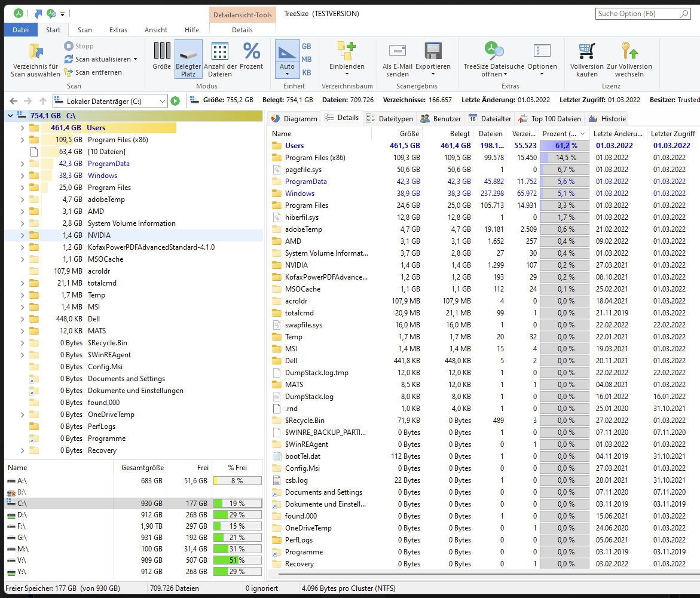Image resolution: width=700 pixels, height=598 pixels.
Task: Click the V:\ 51 % free bar
Action: [237, 560]
